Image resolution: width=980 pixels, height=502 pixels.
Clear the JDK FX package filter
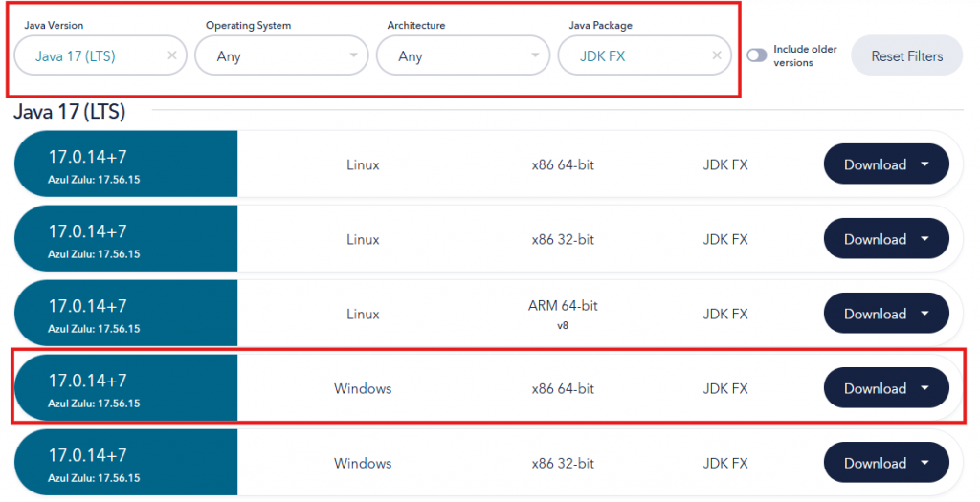click(717, 55)
